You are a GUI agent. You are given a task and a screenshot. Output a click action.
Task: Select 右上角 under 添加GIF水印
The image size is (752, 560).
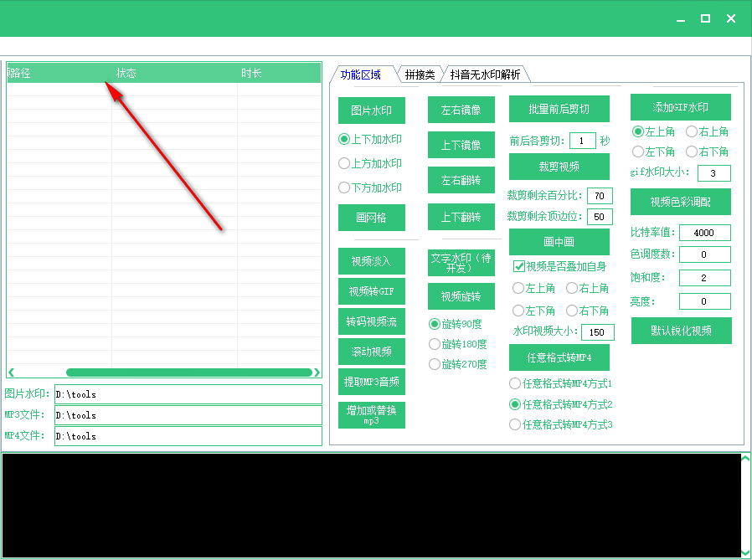point(708,131)
